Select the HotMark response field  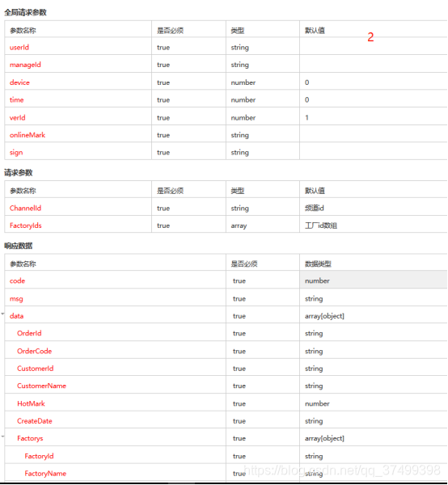[31, 403]
